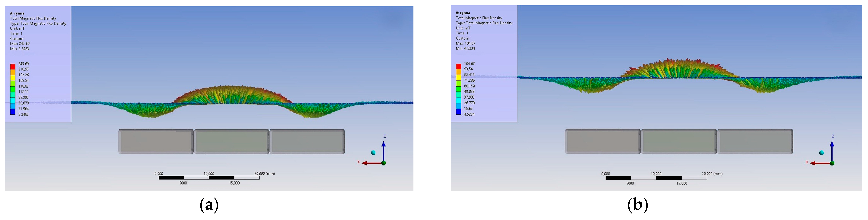Viewport: 868px width, 220px height.
Task: Select the left magnet block in panel (b)
Action: pyautogui.click(x=603, y=142)
